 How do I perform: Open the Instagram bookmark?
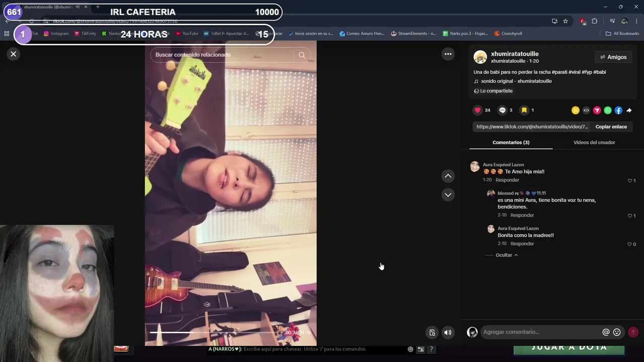click(56, 34)
